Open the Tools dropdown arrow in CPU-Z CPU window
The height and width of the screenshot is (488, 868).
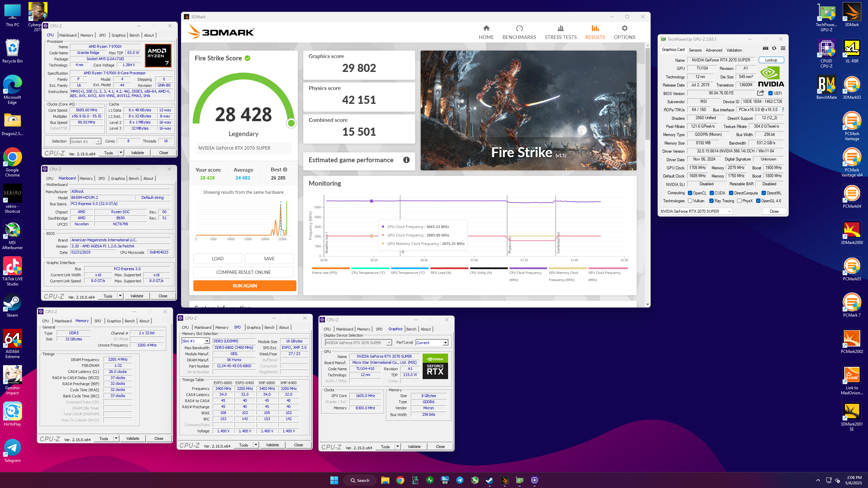[x=121, y=153]
